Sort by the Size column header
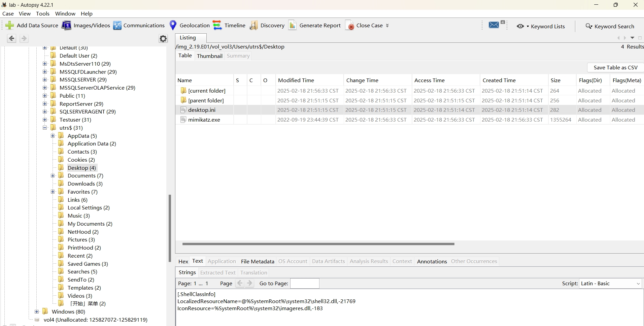 562,80
